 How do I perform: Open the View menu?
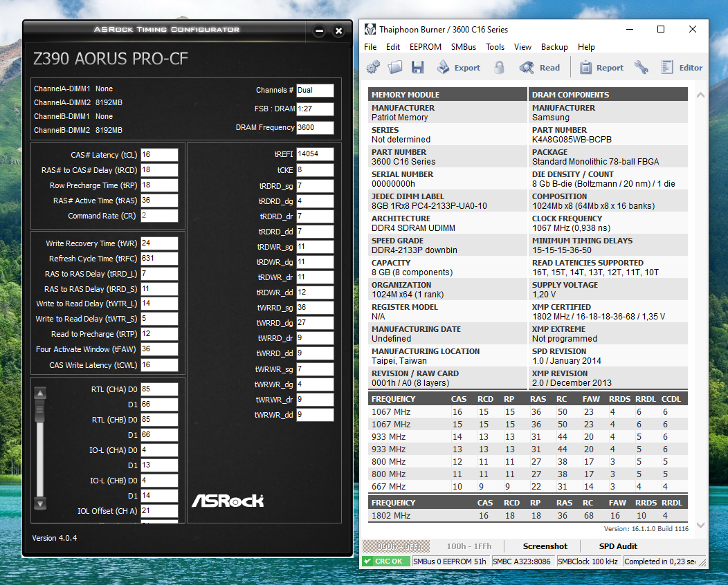tap(522, 47)
